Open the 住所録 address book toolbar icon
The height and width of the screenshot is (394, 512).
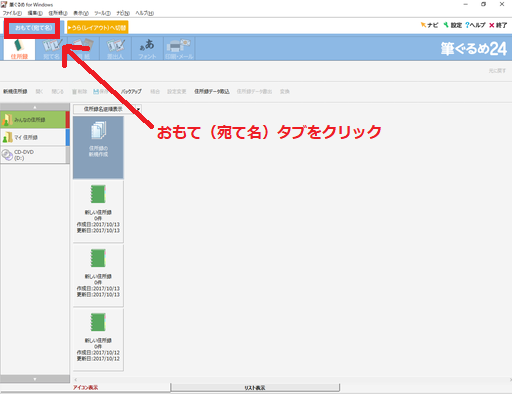[19, 49]
